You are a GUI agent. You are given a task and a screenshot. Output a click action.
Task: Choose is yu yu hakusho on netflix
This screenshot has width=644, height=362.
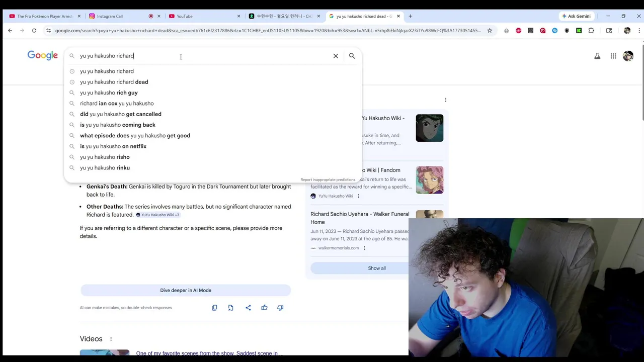(213, 146)
